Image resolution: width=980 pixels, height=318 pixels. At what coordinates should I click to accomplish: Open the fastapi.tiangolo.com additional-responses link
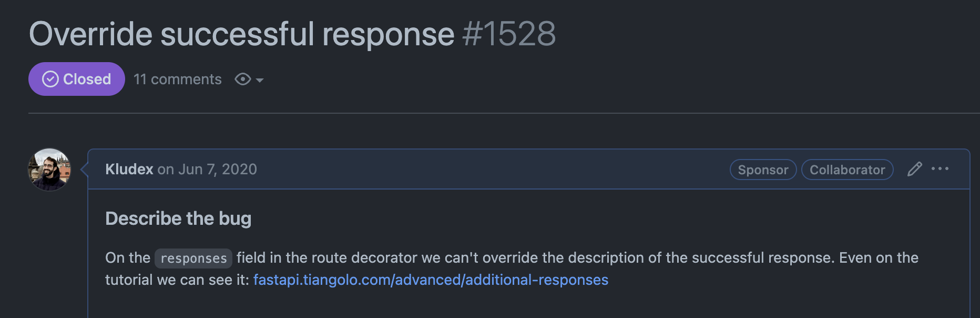[x=431, y=280]
